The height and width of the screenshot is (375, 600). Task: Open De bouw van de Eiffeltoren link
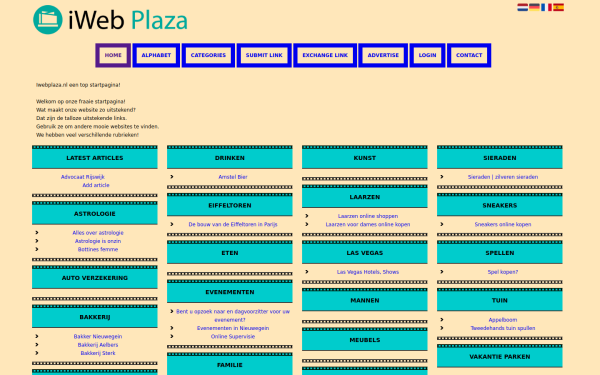click(x=233, y=224)
